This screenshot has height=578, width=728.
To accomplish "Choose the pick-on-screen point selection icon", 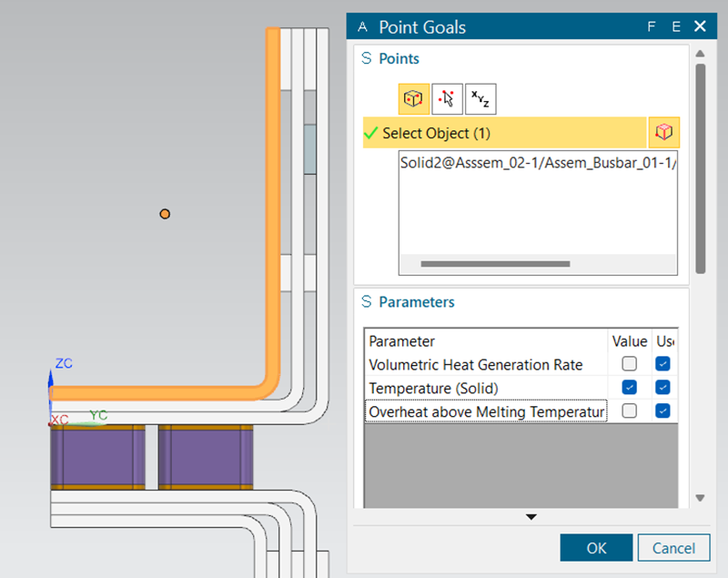I will pyautogui.click(x=447, y=99).
